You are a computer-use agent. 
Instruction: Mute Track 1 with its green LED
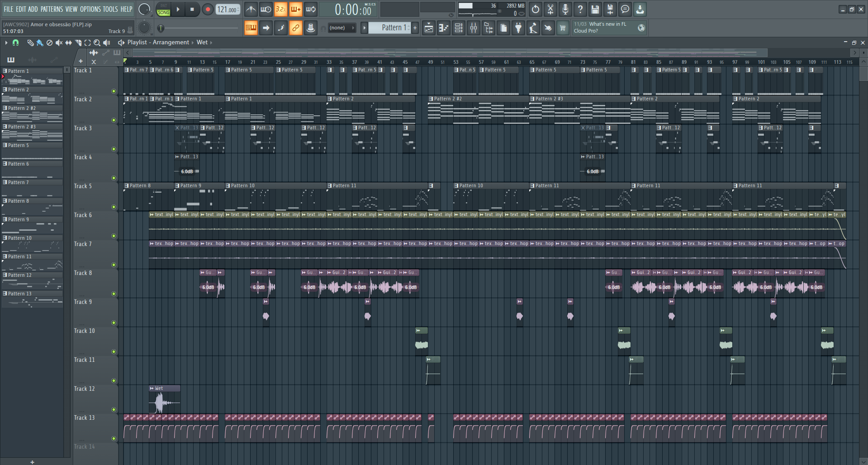click(x=114, y=91)
